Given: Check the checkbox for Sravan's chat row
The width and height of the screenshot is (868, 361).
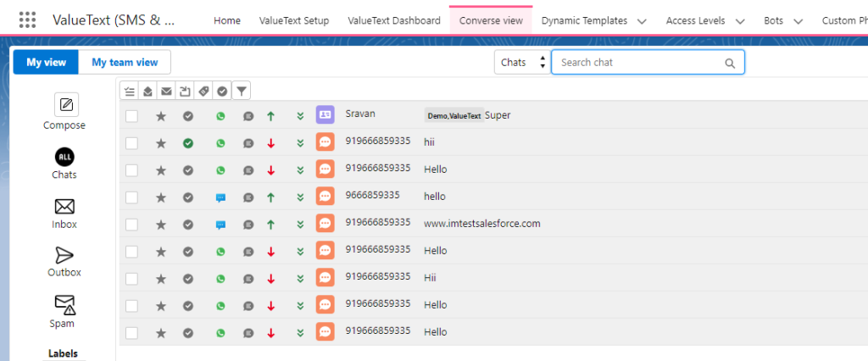Looking at the screenshot, I should 131,116.
